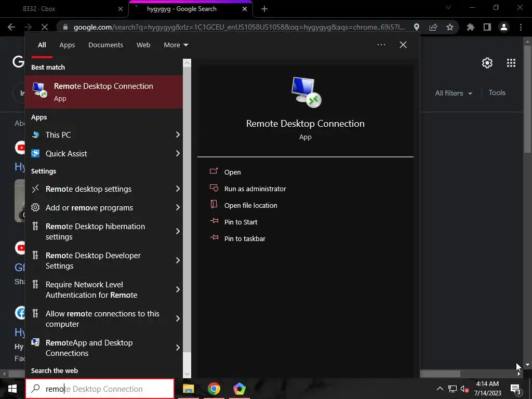Choose Pin to taskbar

pyautogui.click(x=245, y=238)
